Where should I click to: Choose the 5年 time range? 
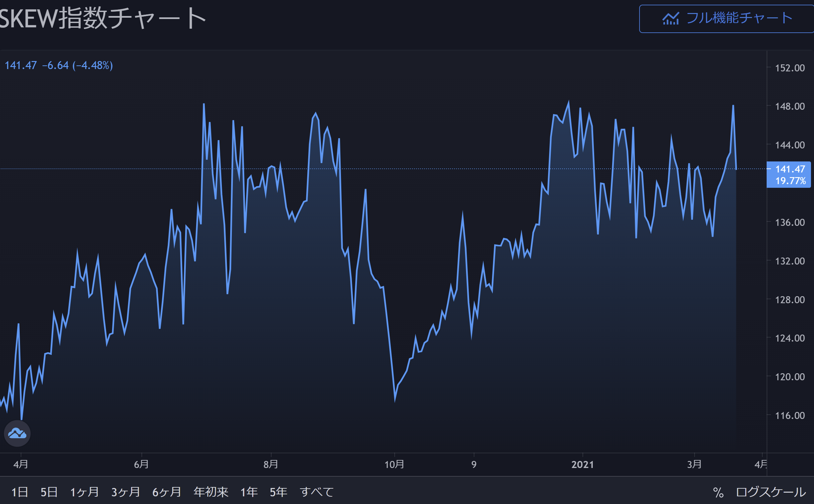coord(279,492)
